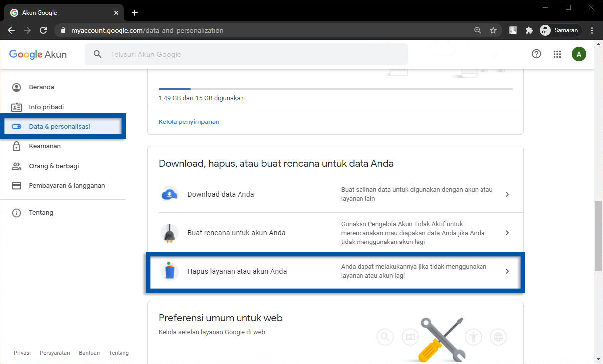Open a new browser tab with plus button
Image resolution: width=603 pixels, height=364 pixels.
pyautogui.click(x=135, y=13)
